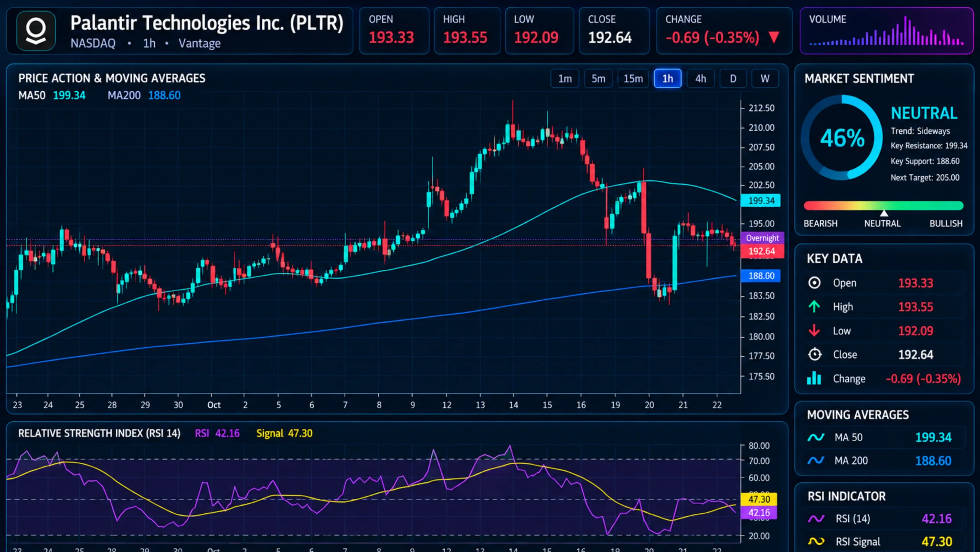Viewport: 980px width, 552px height.
Task: Click the NEUTRAL sentiment heading
Action: point(924,113)
